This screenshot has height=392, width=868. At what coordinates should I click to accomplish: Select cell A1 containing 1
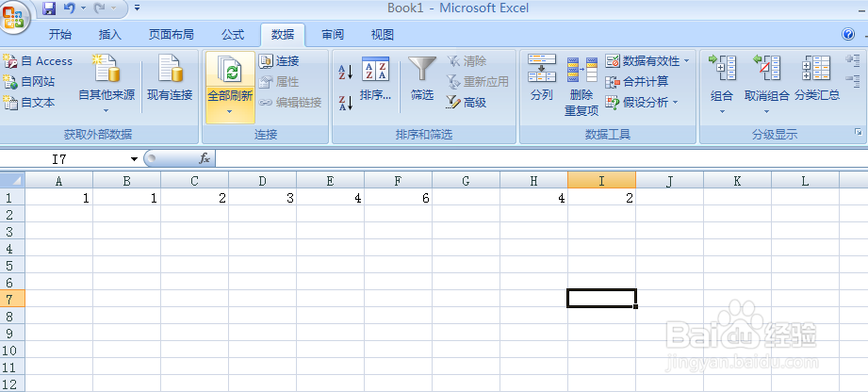pyautogui.click(x=58, y=198)
